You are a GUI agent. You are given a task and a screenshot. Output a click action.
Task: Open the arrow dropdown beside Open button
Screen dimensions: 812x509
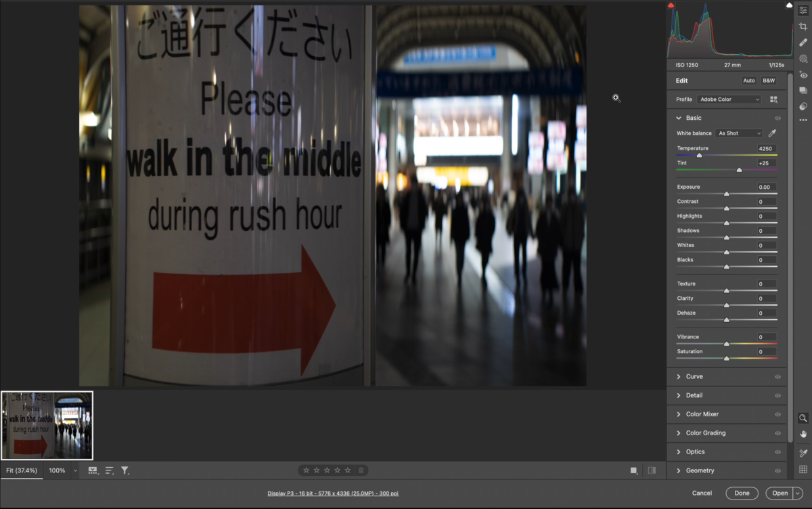[x=798, y=493]
